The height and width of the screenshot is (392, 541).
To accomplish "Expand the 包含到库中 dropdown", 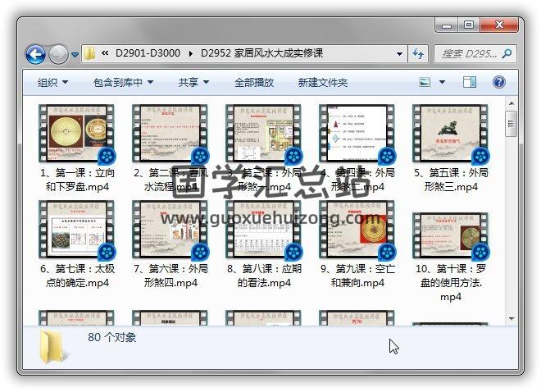I will tap(123, 82).
